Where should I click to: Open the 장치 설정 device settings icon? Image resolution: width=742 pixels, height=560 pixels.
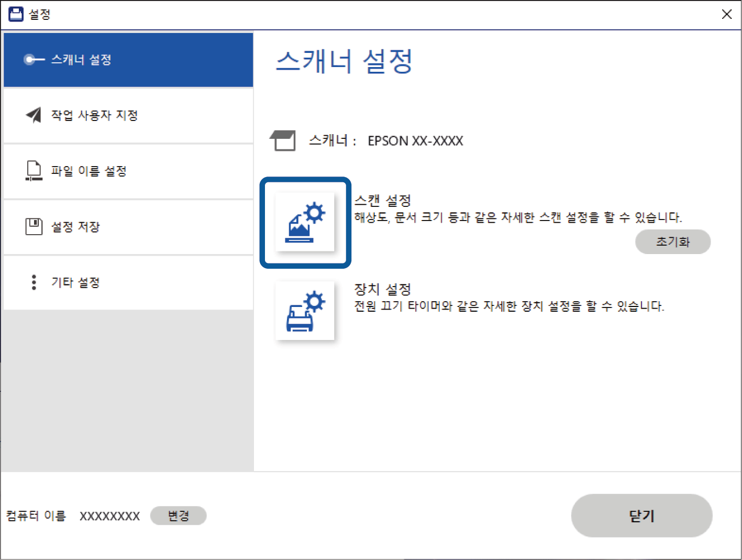[305, 311]
